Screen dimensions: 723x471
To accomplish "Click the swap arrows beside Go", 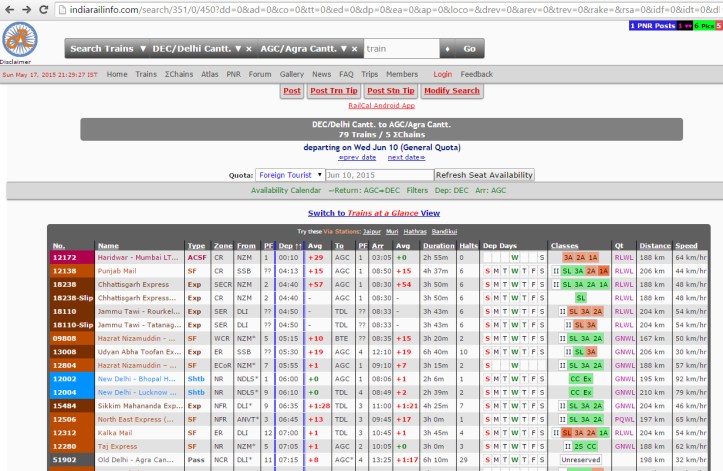I will click(446, 48).
